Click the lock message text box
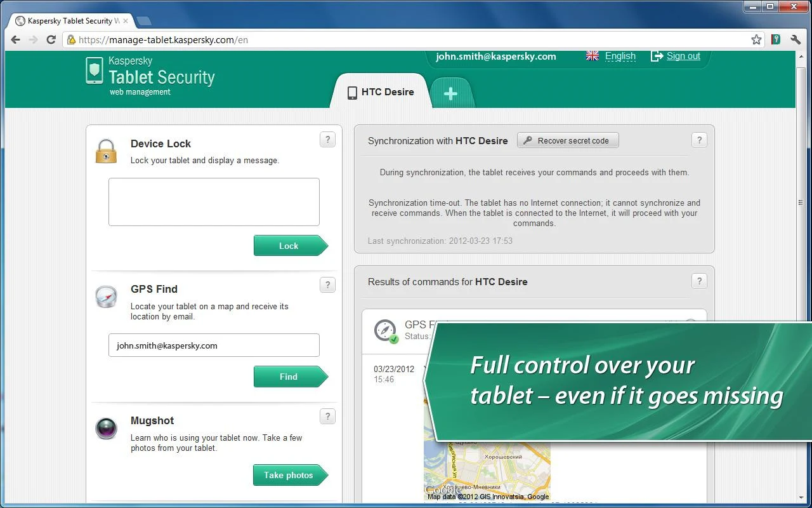 click(x=214, y=202)
